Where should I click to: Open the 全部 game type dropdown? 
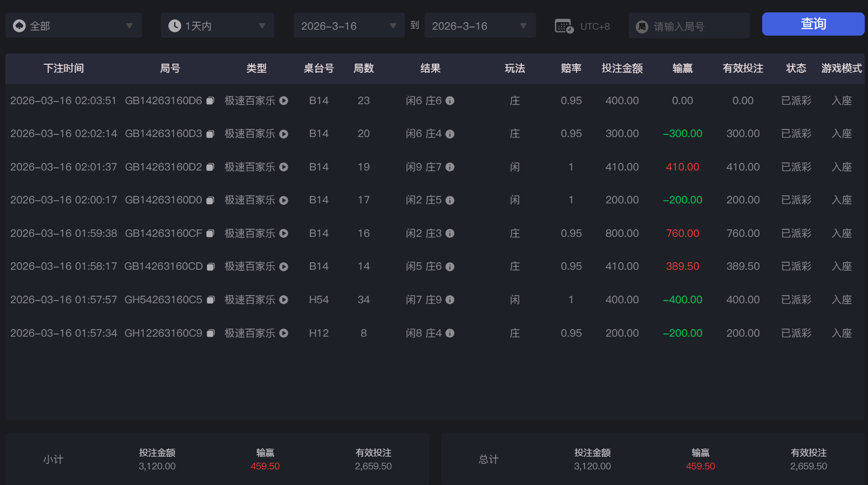point(73,26)
